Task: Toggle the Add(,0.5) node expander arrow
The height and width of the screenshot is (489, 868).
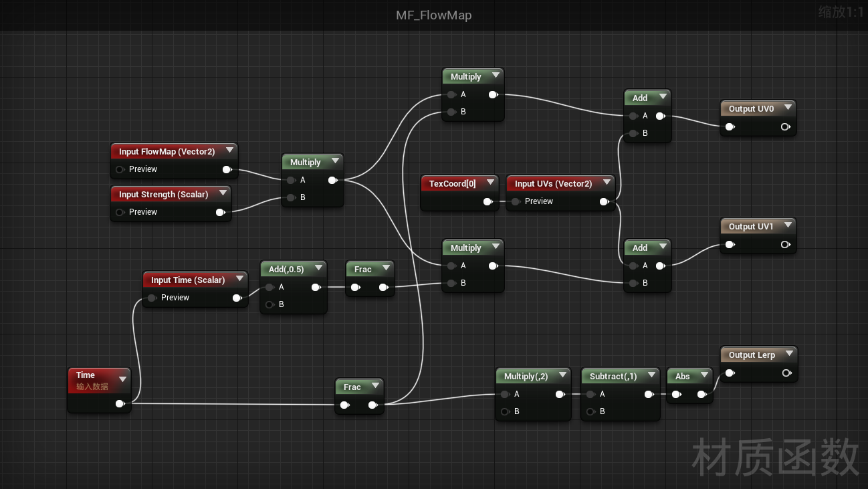Action: (318, 268)
